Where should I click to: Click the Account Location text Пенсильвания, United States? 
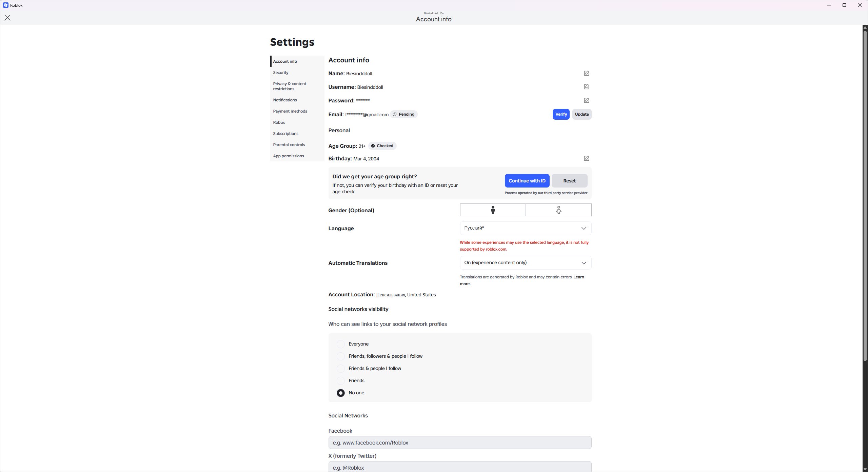pos(406,295)
